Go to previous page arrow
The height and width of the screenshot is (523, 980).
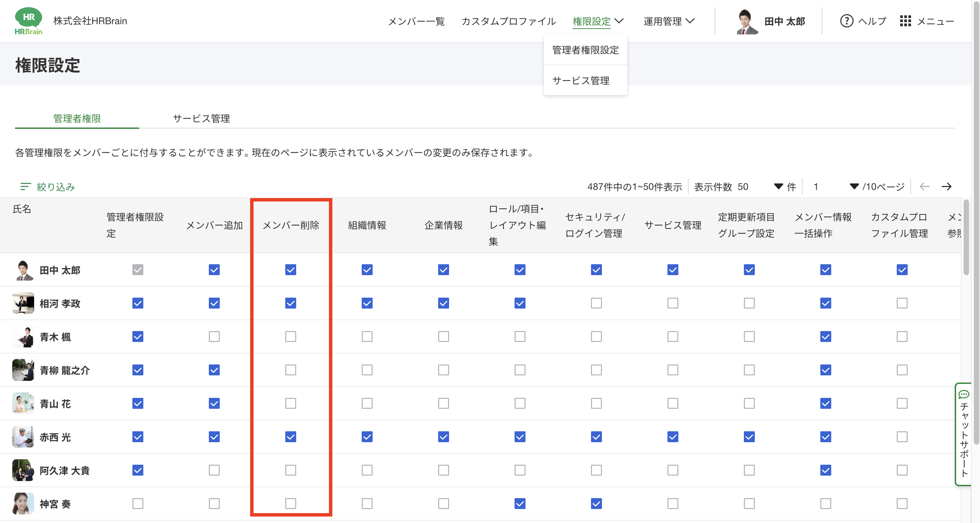[924, 186]
